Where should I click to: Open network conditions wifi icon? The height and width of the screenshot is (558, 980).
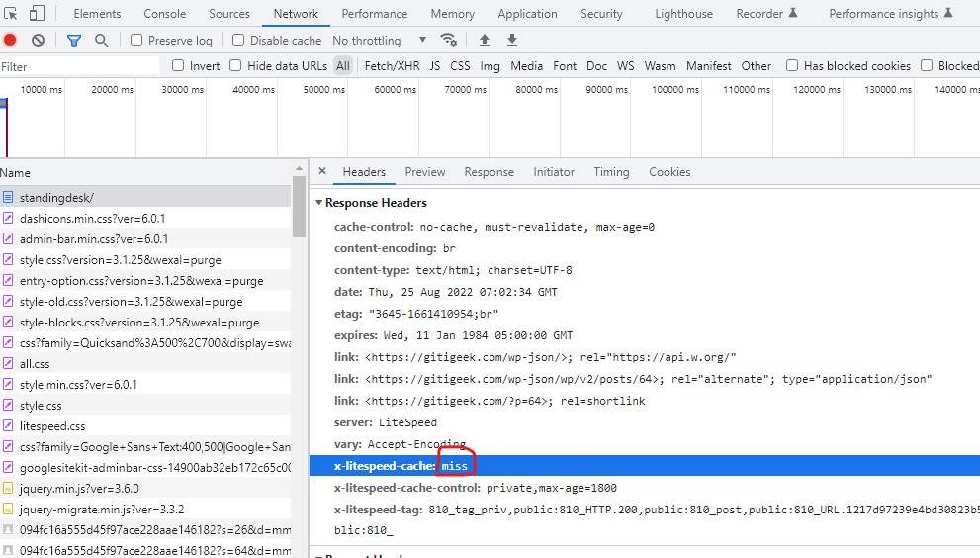(x=449, y=41)
